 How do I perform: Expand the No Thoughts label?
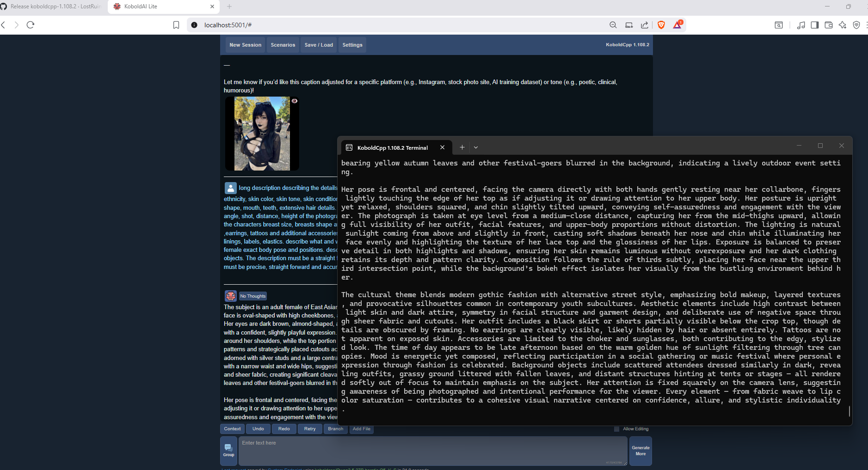(x=253, y=296)
